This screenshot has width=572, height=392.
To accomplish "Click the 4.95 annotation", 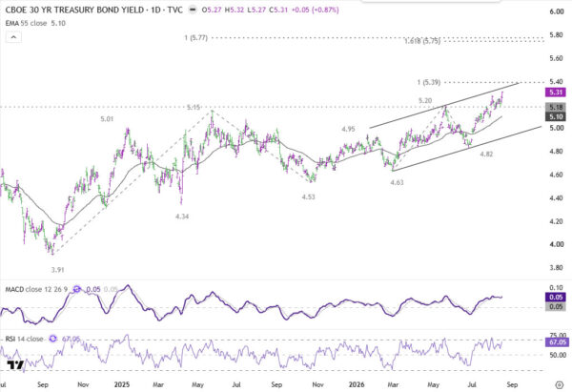I will (x=348, y=129).
